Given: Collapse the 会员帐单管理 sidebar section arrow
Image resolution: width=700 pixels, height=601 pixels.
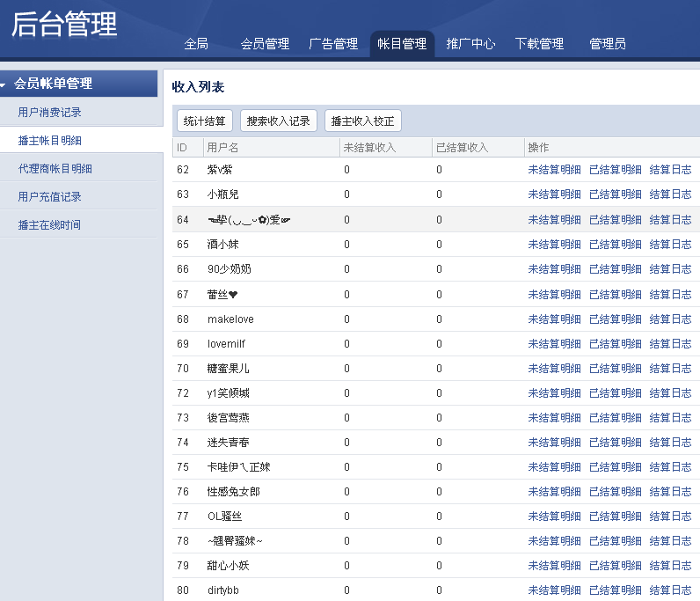Looking at the screenshot, I should (4, 84).
